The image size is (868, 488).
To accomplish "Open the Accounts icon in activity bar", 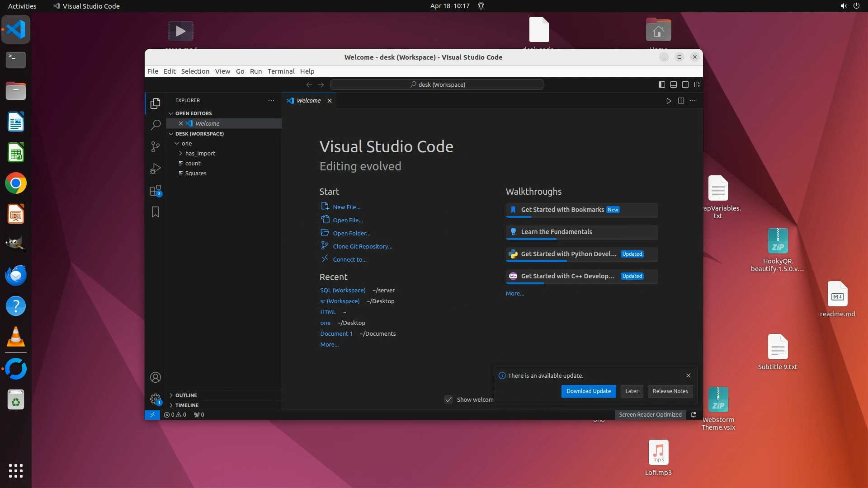I will tap(156, 377).
